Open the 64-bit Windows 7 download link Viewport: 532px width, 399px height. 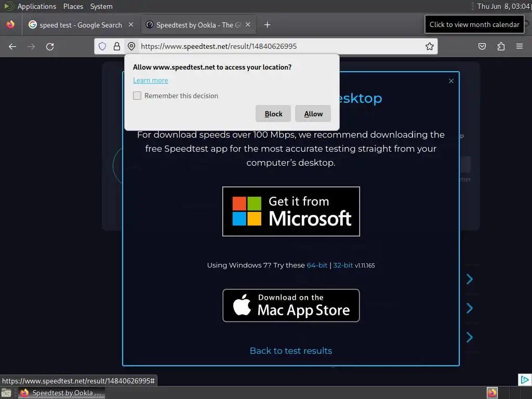[317, 265]
